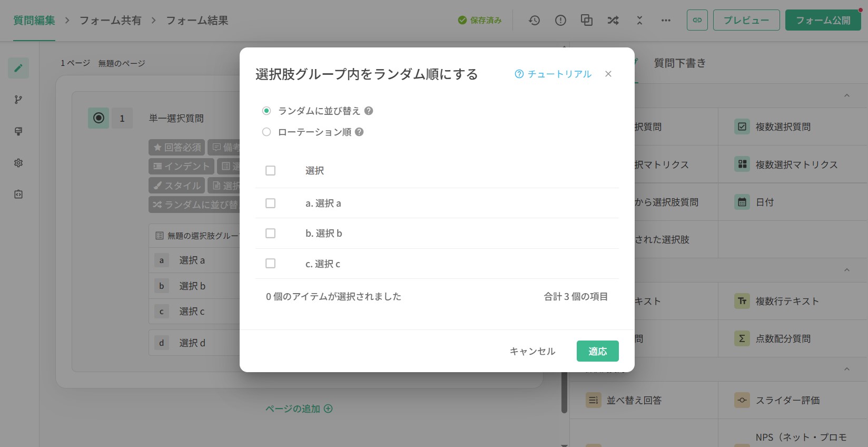Click the help icon beside ローテーション順
This screenshot has width=868, height=447.
tap(359, 132)
